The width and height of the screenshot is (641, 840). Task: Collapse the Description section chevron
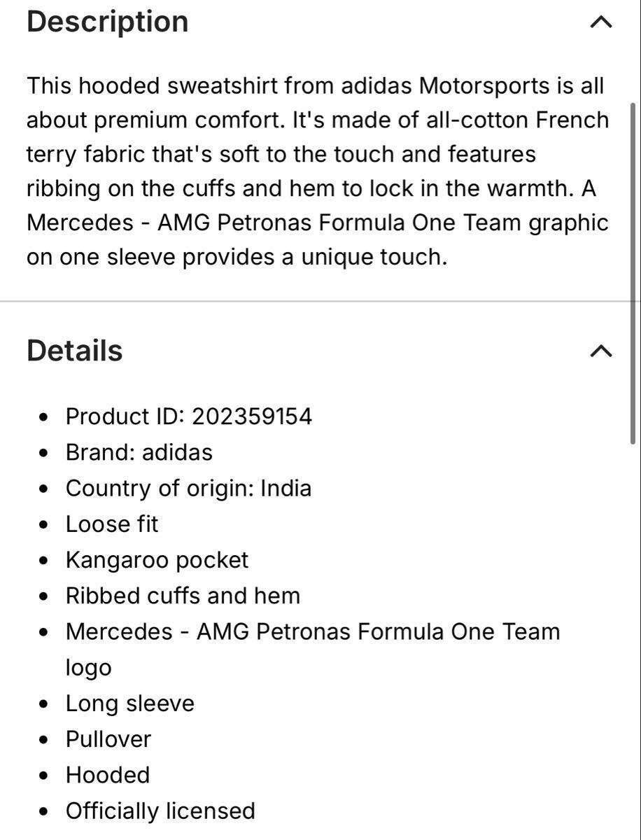tap(601, 22)
